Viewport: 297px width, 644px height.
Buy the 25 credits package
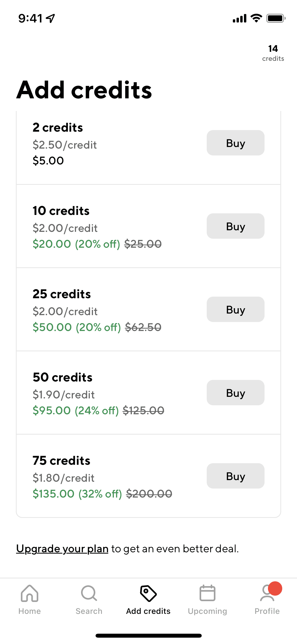tap(235, 309)
